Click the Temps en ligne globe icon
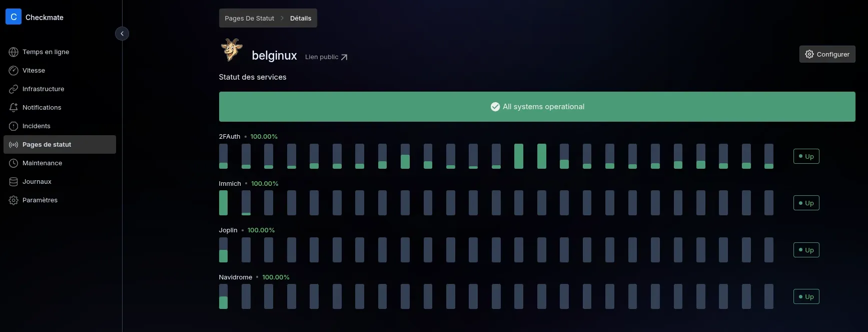 pyautogui.click(x=14, y=52)
